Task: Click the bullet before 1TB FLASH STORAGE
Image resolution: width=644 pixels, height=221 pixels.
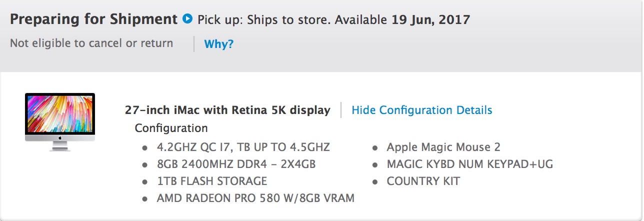Action: click(145, 181)
